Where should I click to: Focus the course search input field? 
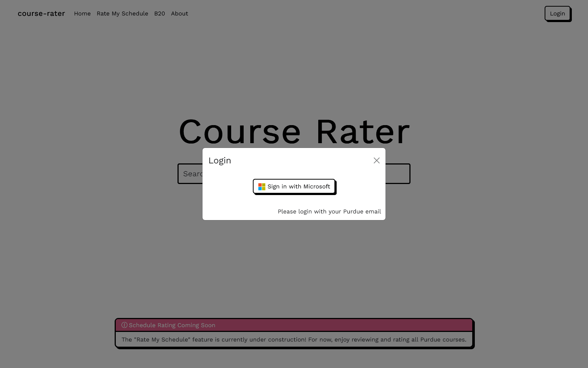[294, 174]
